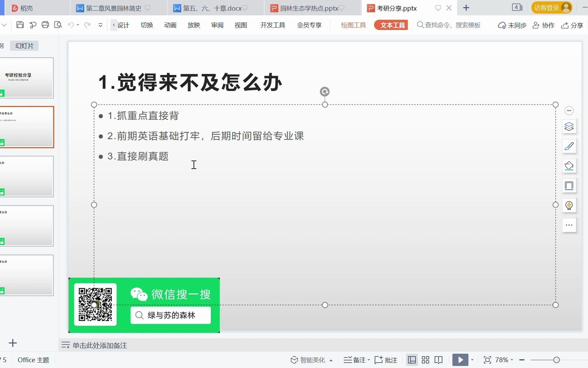Click slide title 1.觉得来不及怎么办
The height and width of the screenshot is (368, 588).
190,82
